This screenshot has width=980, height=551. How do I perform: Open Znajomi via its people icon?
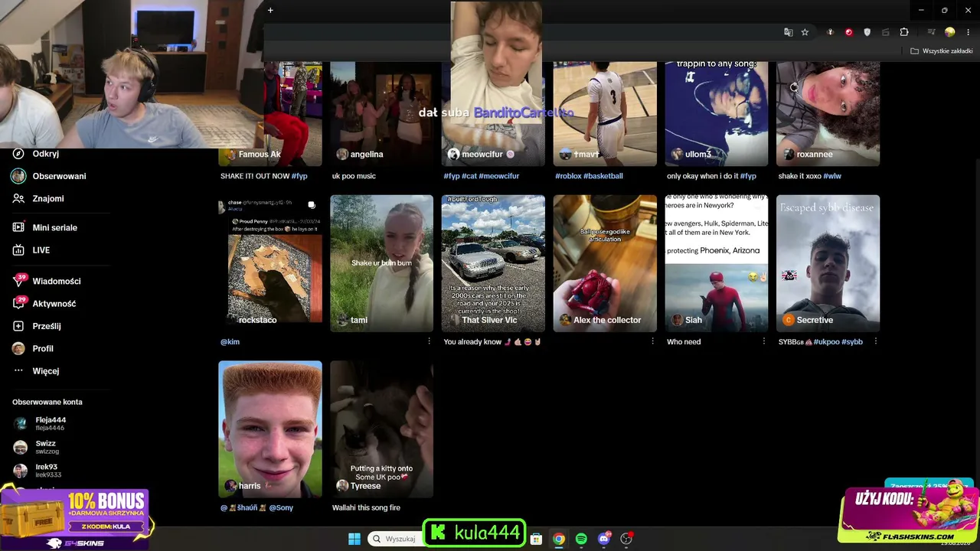(x=18, y=198)
